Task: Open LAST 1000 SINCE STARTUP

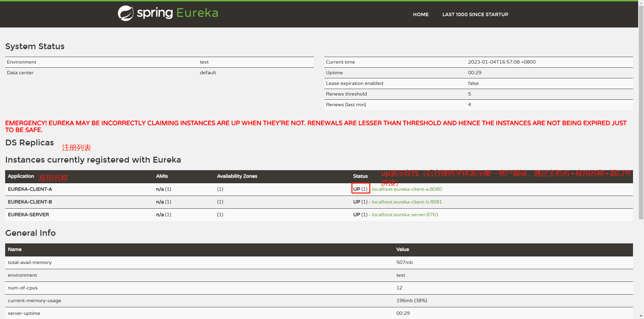Action: point(475,14)
